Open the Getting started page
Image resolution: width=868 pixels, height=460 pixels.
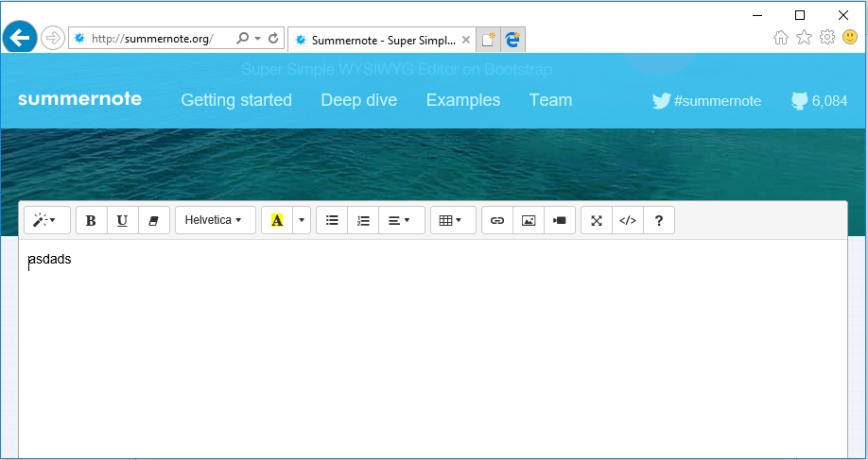coord(236,100)
